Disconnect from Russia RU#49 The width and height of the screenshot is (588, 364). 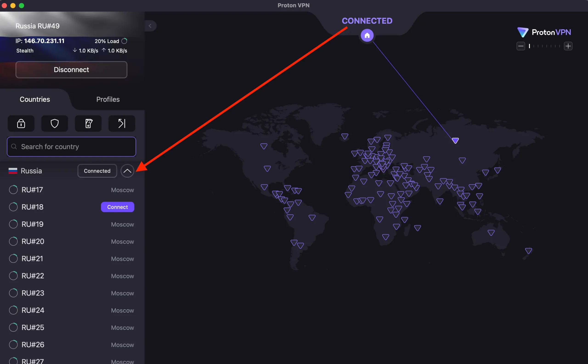click(x=71, y=70)
